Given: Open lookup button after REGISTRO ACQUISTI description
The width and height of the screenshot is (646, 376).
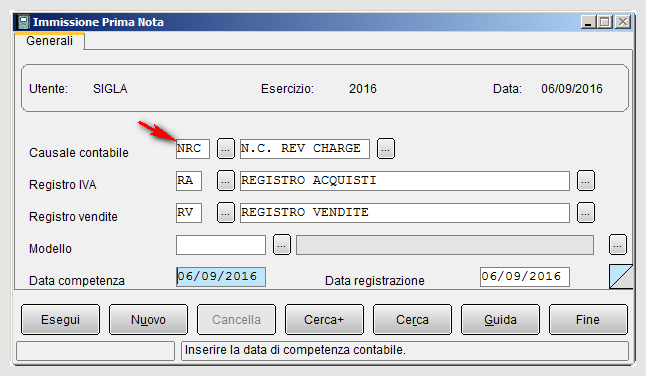Looking at the screenshot, I should pyautogui.click(x=586, y=180).
